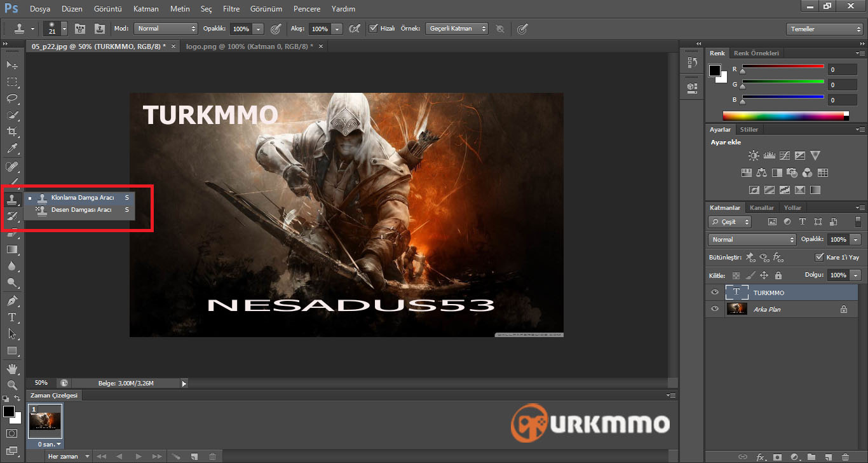Add Curves adjustment icon
This screenshot has height=463, width=868.
785,155
